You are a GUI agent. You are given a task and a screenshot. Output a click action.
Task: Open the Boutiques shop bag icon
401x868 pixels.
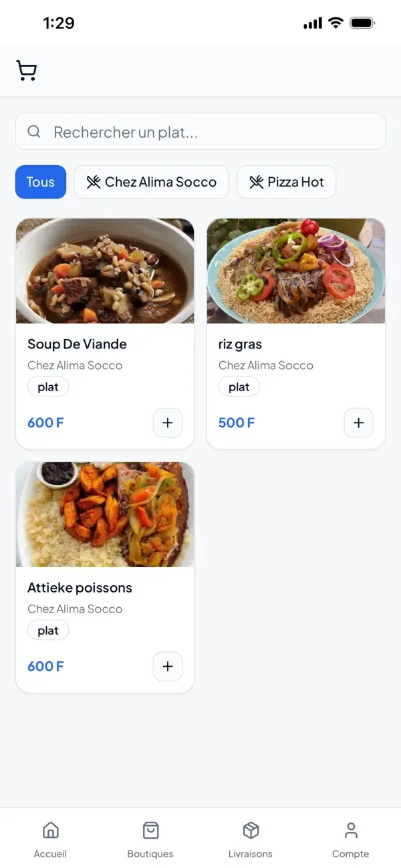150,829
